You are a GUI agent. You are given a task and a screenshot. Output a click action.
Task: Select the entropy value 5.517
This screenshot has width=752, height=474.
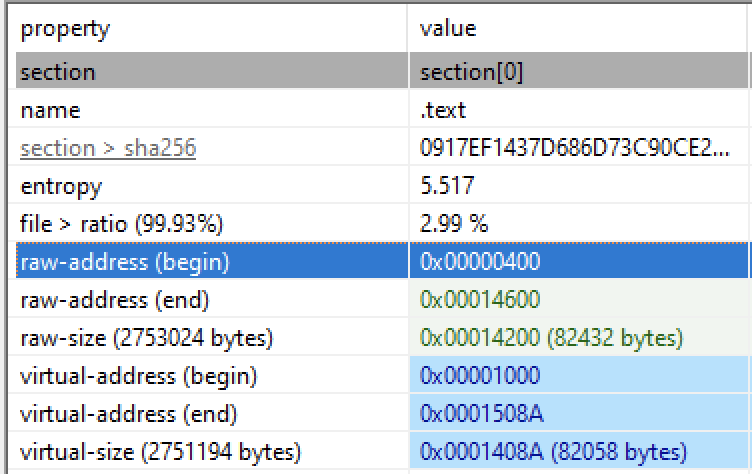447,186
